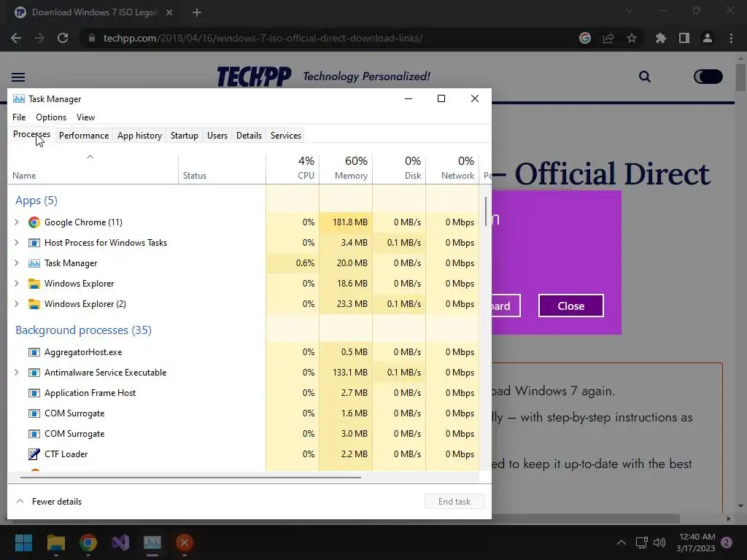Click the Google account icon in address bar

coord(585,38)
